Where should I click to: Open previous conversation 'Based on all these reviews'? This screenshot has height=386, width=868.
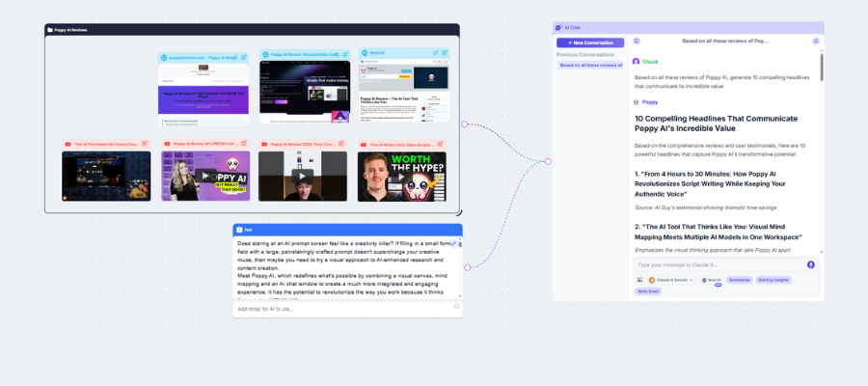[589, 65]
